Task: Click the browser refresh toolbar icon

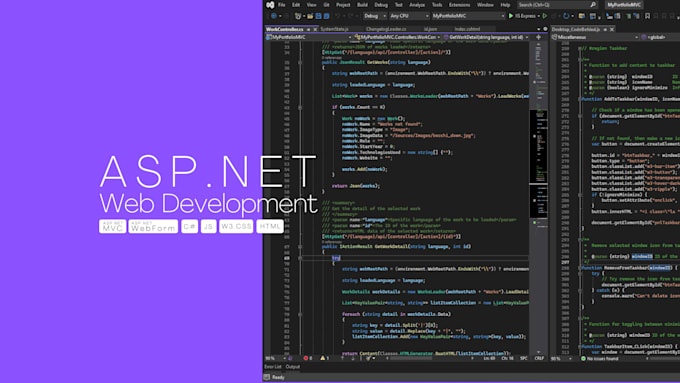Action: coord(566,16)
